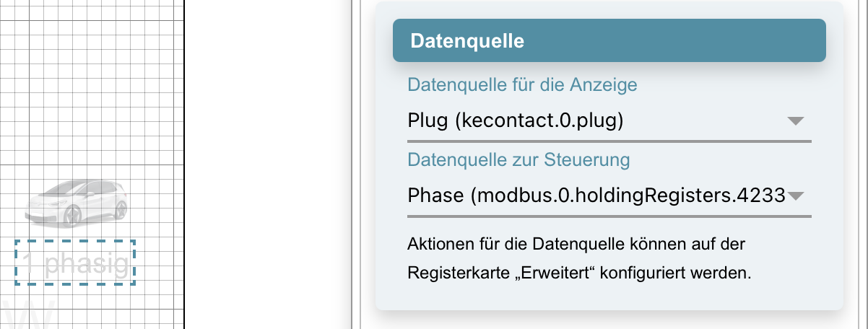
Task: Open the "Datenquelle zur Steuerung" dropdown
Action: click(x=609, y=196)
